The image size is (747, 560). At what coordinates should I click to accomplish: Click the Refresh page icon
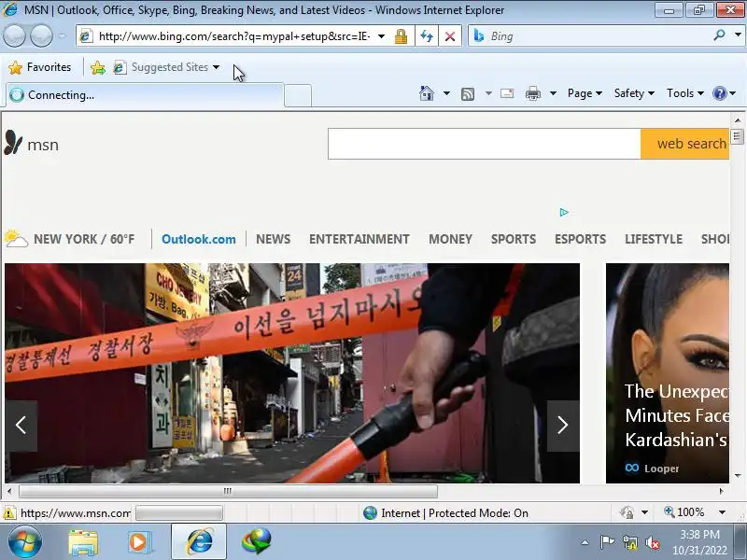tap(427, 36)
